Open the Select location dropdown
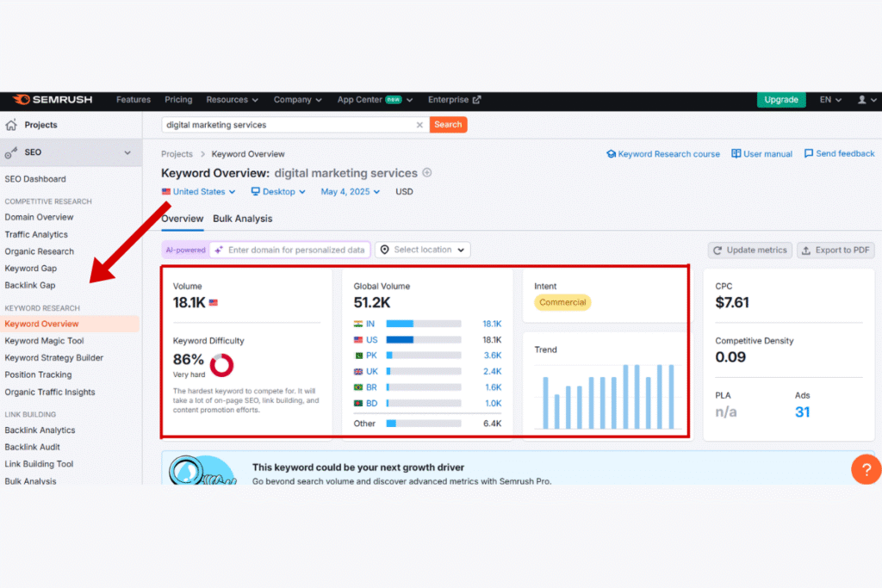The image size is (882, 588). [423, 250]
